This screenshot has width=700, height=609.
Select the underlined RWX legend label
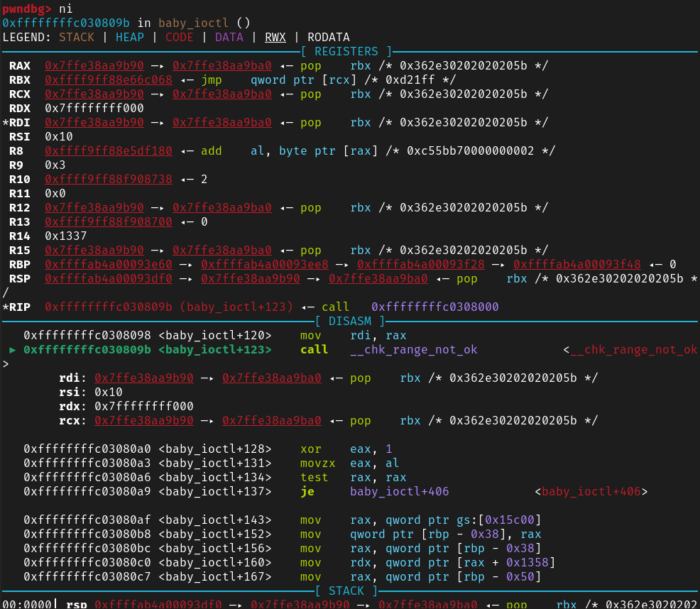(275, 37)
